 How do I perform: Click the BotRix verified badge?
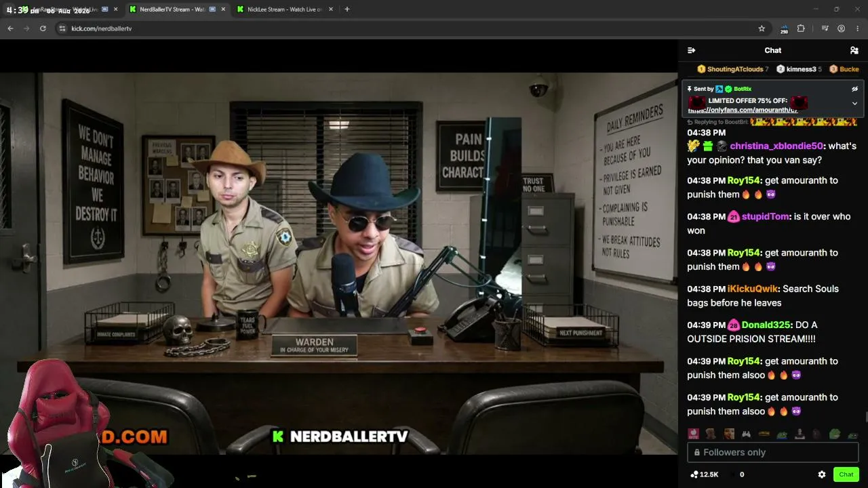pyautogui.click(x=728, y=89)
